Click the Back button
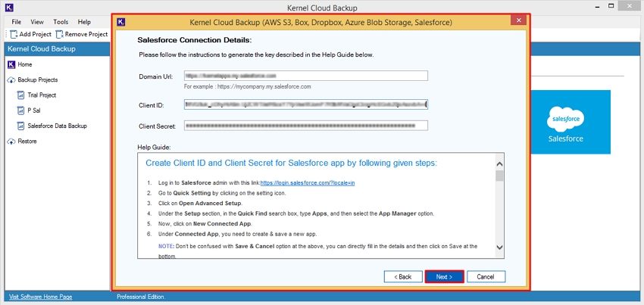 point(403,277)
